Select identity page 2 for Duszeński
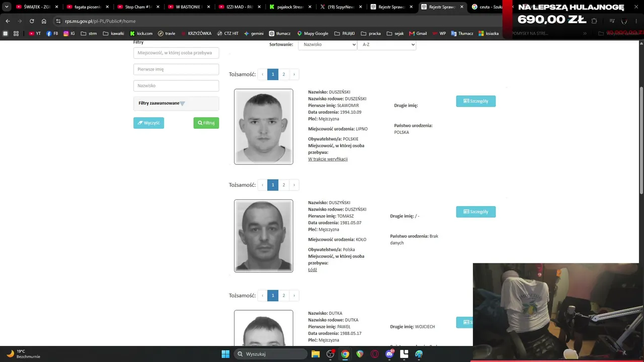Screen dimensions: 644x362 284,74
